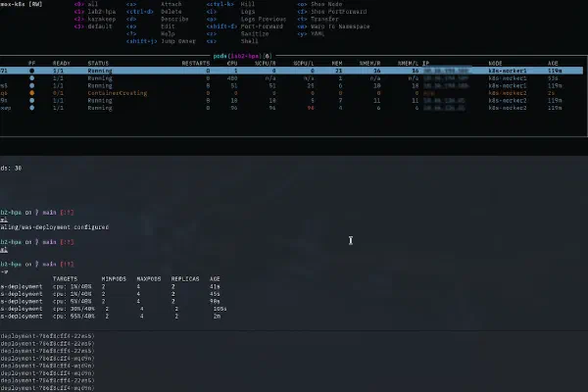Click the port-forward dot of the ContainerCreating pod
This screenshot has width=588, height=392.
(x=31, y=92)
